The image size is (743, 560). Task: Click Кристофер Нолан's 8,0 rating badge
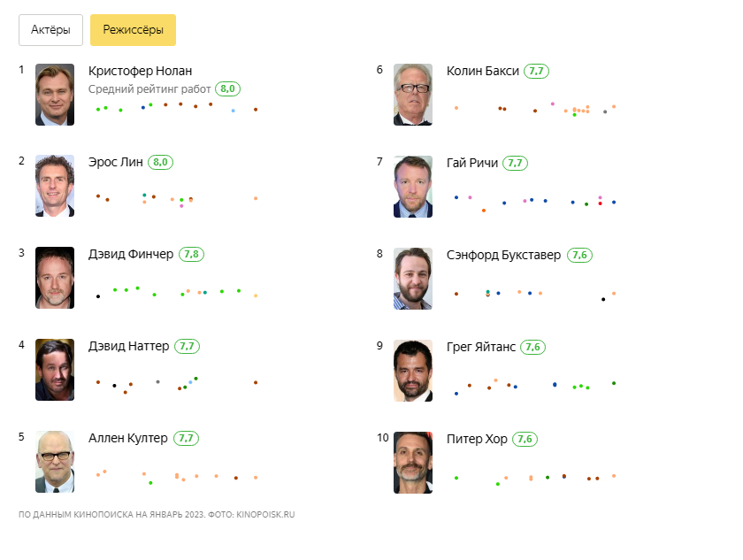tap(228, 88)
